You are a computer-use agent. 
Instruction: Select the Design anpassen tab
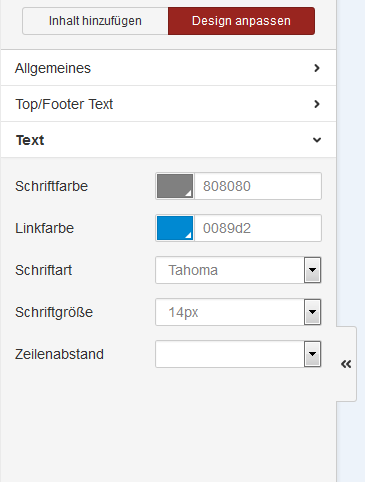(241, 21)
